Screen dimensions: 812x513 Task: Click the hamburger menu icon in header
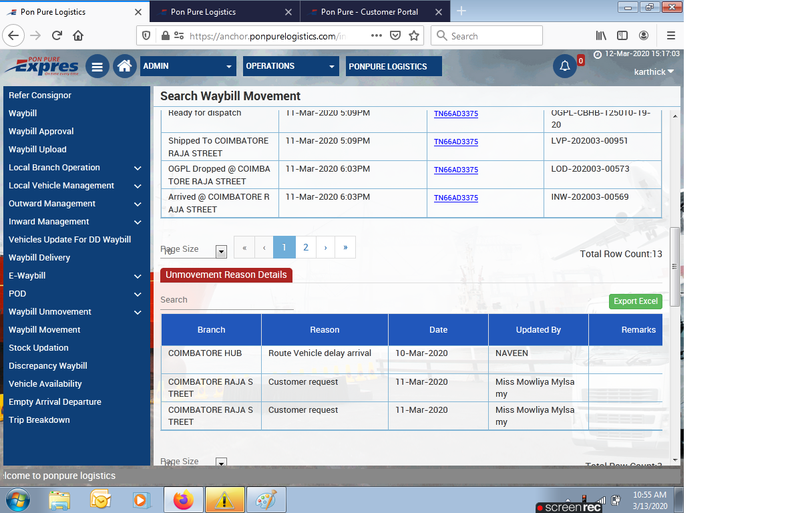[x=97, y=66]
